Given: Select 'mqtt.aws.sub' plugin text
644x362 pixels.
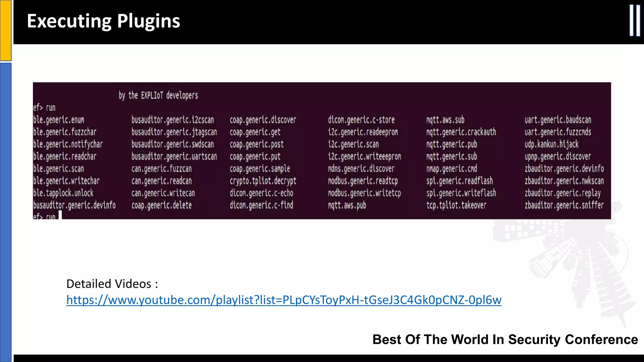Looking at the screenshot, I should [445, 120].
